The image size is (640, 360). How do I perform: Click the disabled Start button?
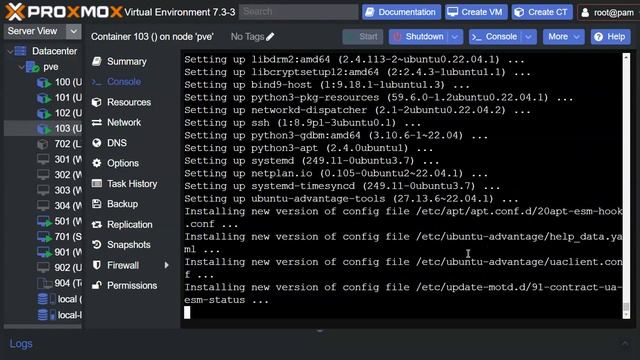[363, 37]
